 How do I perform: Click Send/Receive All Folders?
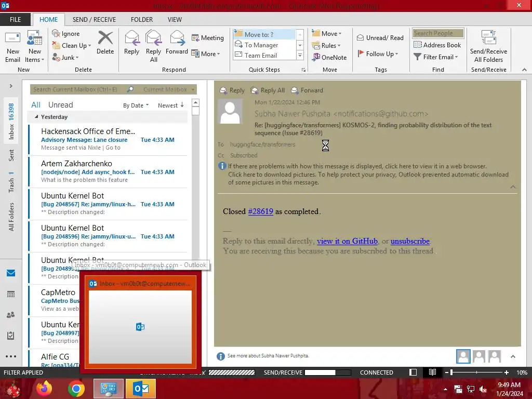pyautogui.click(x=488, y=47)
